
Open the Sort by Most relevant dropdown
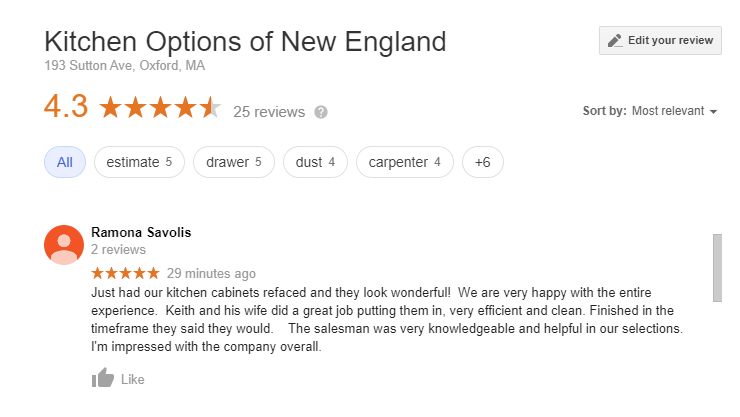pos(674,111)
